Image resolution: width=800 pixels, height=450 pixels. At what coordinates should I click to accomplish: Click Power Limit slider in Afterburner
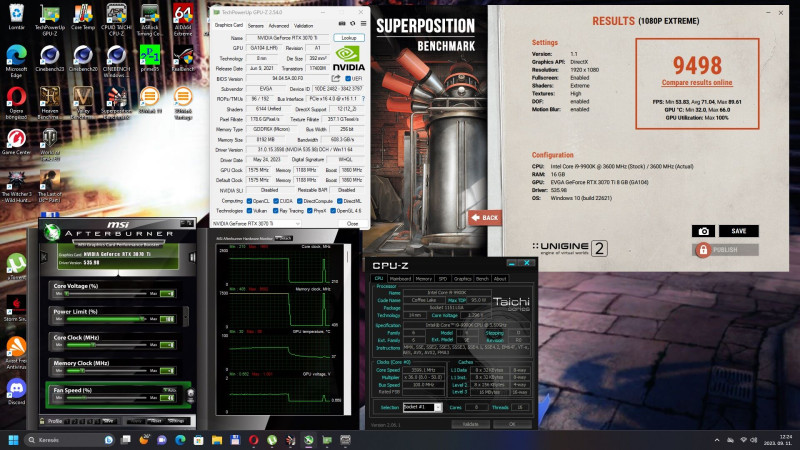[x=106, y=319]
